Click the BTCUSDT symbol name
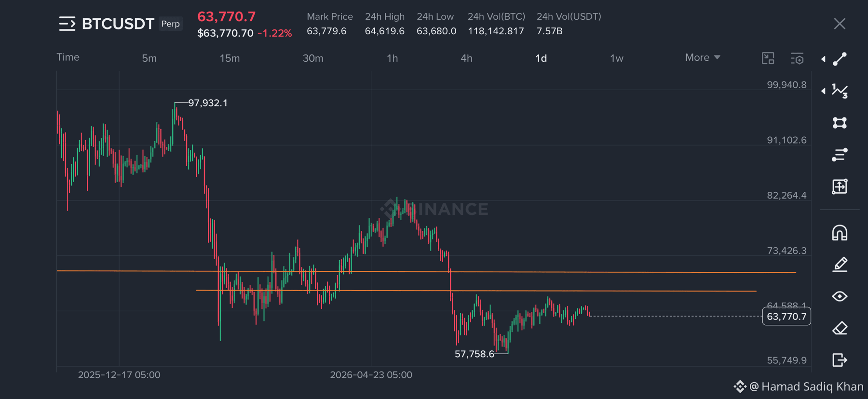Image resolution: width=868 pixels, height=399 pixels. (118, 24)
